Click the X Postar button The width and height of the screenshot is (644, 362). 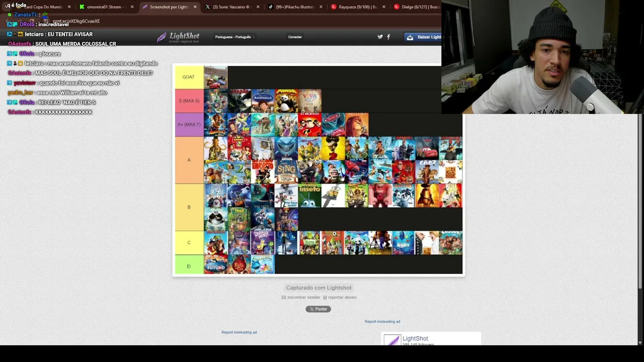318,309
